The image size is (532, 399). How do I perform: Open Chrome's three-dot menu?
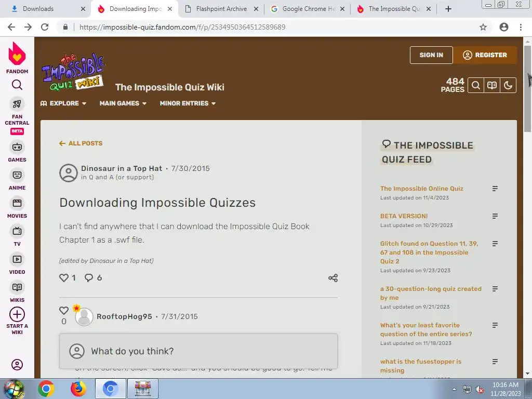coord(521,27)
